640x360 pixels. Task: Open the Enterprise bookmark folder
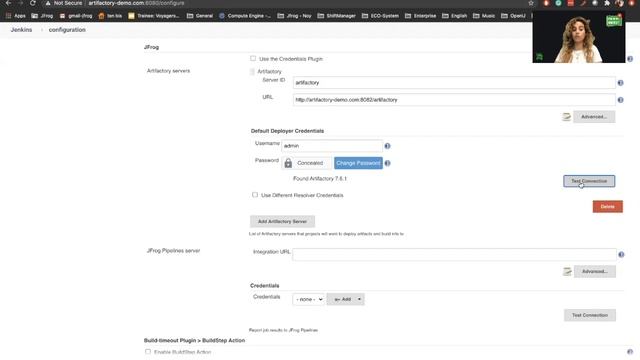(x=420, y=16)
